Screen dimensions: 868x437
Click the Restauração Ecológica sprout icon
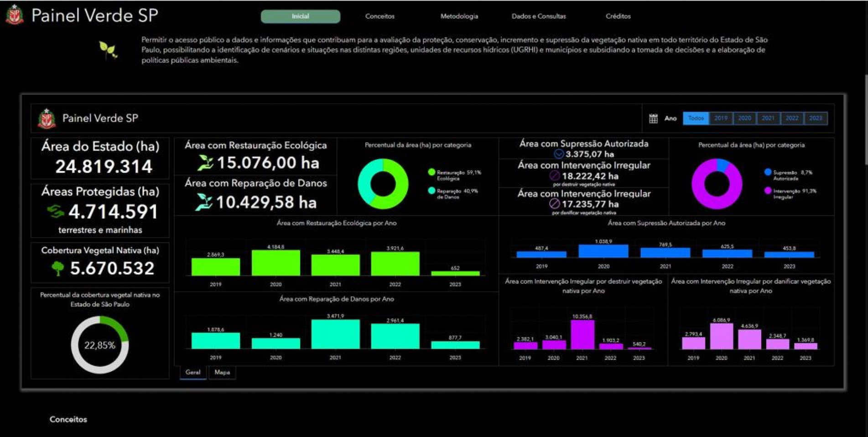[x=205, y=162]
